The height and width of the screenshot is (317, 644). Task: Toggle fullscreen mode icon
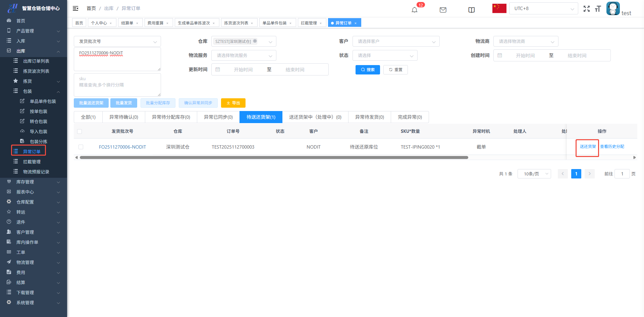click(x=586, y=9)
